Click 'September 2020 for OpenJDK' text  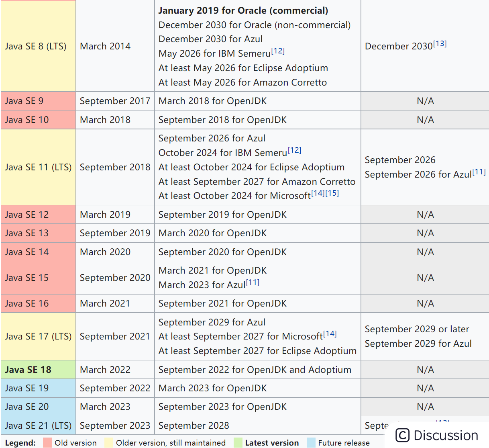[x=223, y=252]
